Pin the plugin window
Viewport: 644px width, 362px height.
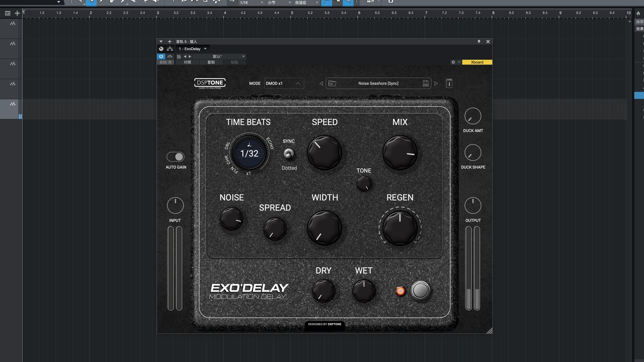[x=479, y=42]
